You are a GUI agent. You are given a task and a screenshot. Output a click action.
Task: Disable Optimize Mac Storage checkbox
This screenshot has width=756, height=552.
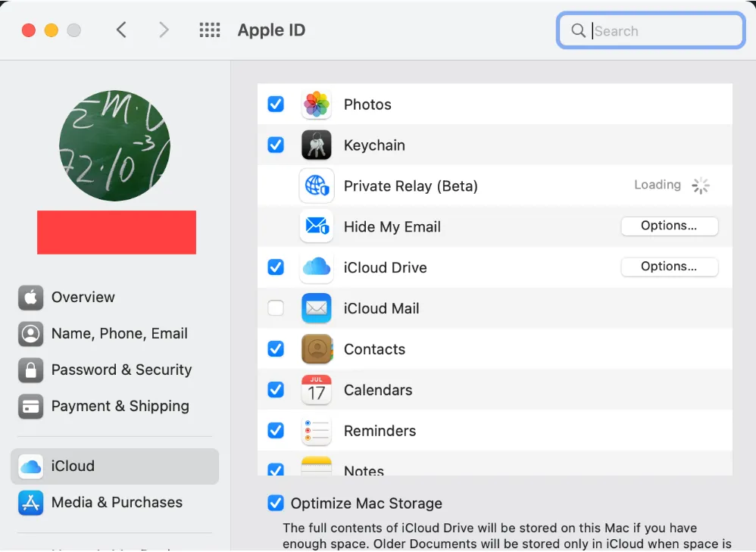tap(276, 503)
